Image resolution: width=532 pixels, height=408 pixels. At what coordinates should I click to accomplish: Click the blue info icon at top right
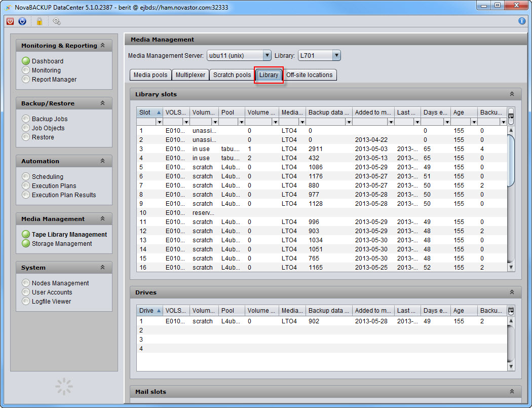(x=522, y=21)
